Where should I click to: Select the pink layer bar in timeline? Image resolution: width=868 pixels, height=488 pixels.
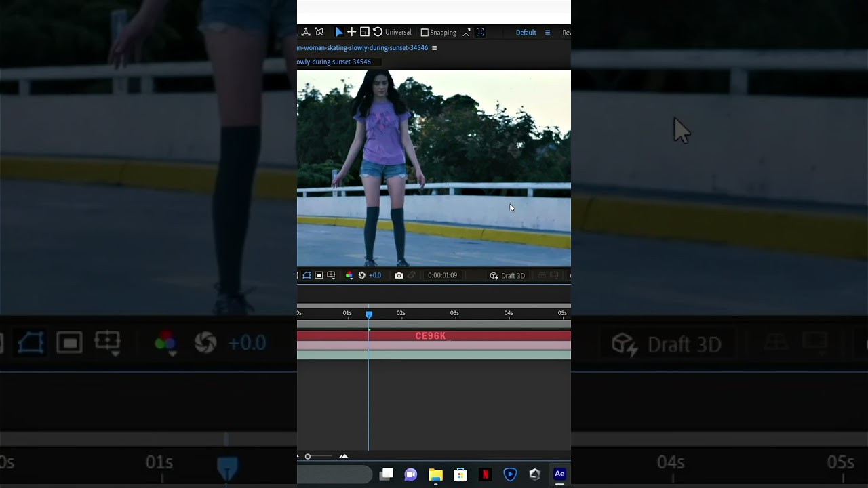[x=434, y=346]
